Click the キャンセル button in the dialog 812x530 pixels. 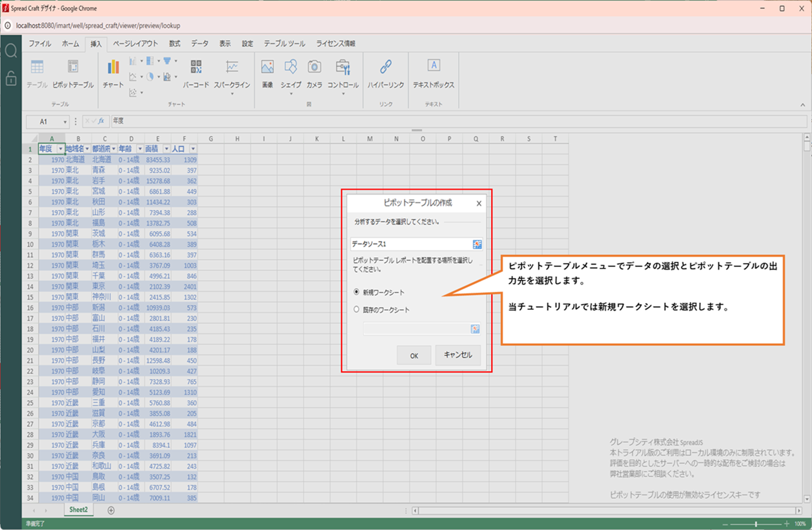pyautogui.click(x=457, y=355)
